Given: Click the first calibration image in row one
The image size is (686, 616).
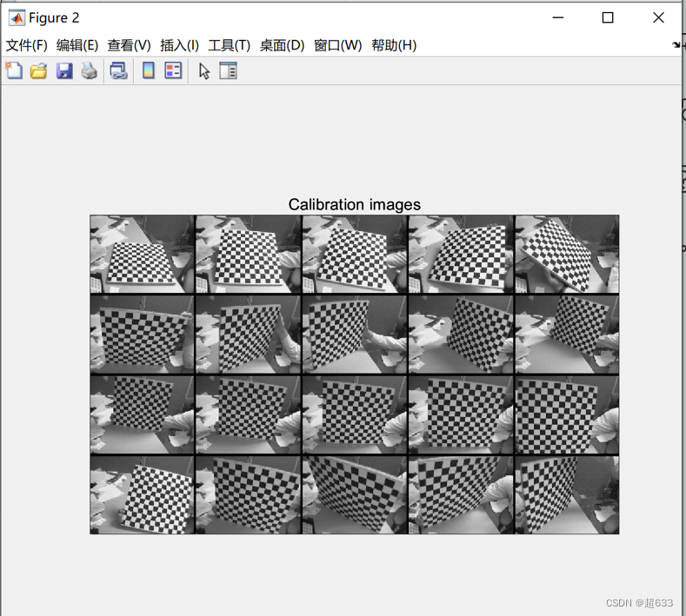Looking at the screenshot, I should tap(142, 254).
